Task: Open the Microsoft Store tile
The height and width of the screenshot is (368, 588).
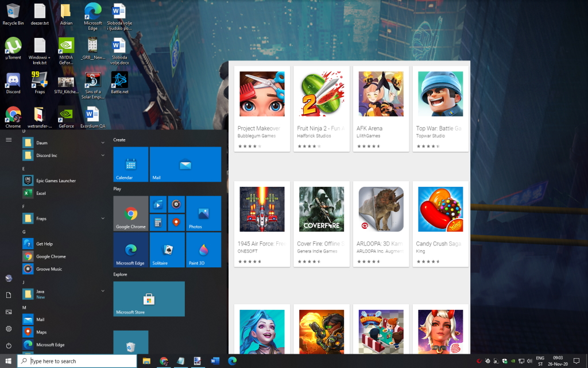Action: click(149, 299)
